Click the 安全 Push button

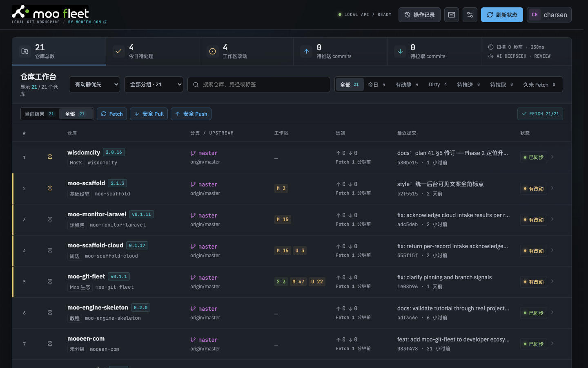pos(191,114)
